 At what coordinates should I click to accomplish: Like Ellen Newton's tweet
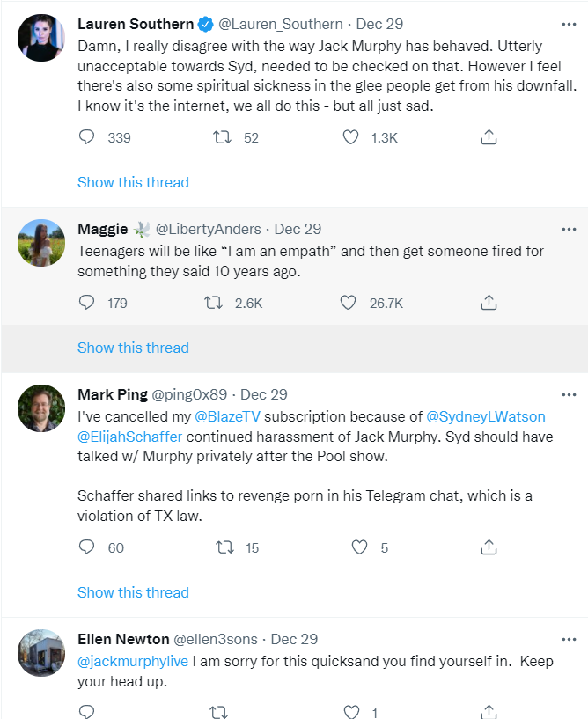(351, 712)
